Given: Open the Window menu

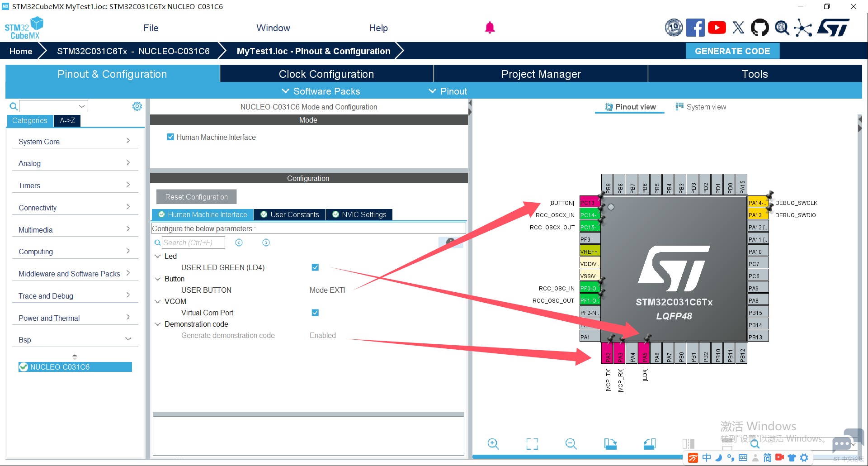Looking at the screenshot, I should (273, 28).
